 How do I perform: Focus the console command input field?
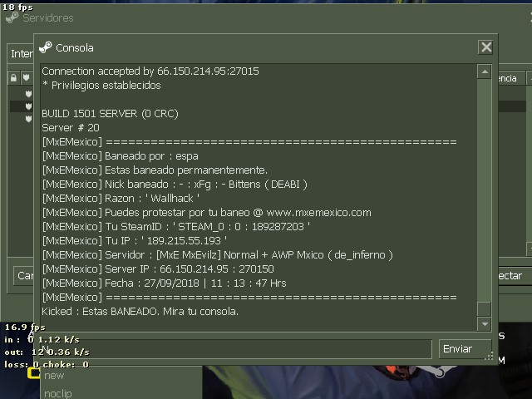(236, 349)
